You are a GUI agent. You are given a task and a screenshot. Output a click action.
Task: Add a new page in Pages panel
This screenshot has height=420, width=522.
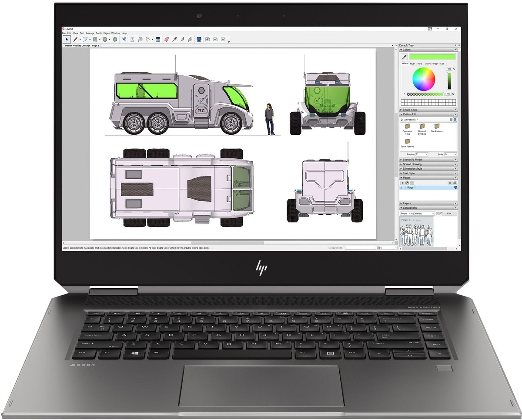[402, 183]
